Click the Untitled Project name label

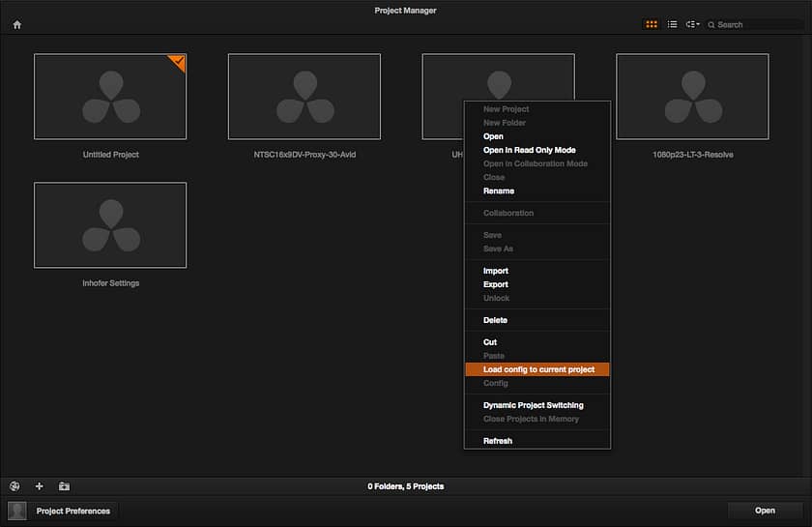[111, 155]
